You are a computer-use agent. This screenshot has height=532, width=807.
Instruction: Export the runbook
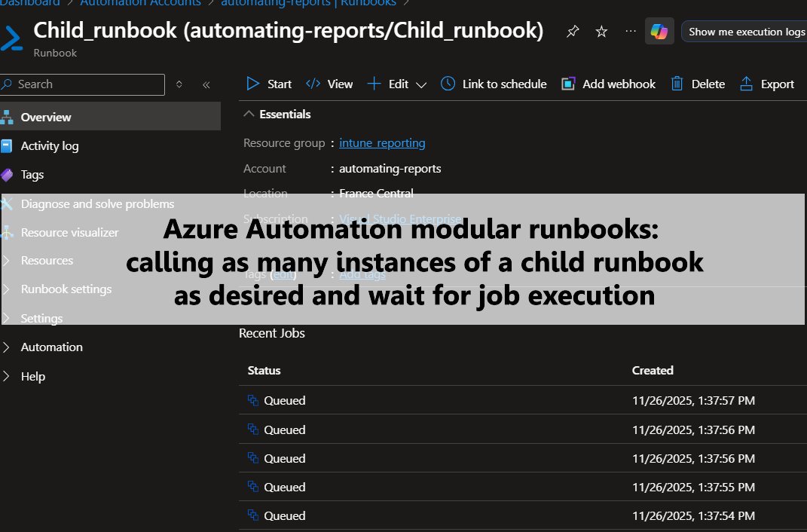[767, 84]
